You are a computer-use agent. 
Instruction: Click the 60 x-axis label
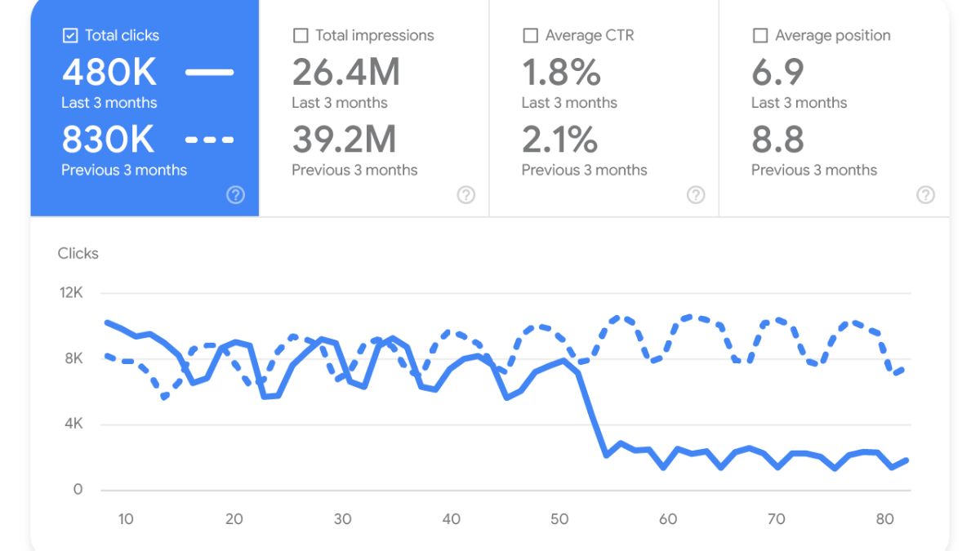tap(668, 519)
